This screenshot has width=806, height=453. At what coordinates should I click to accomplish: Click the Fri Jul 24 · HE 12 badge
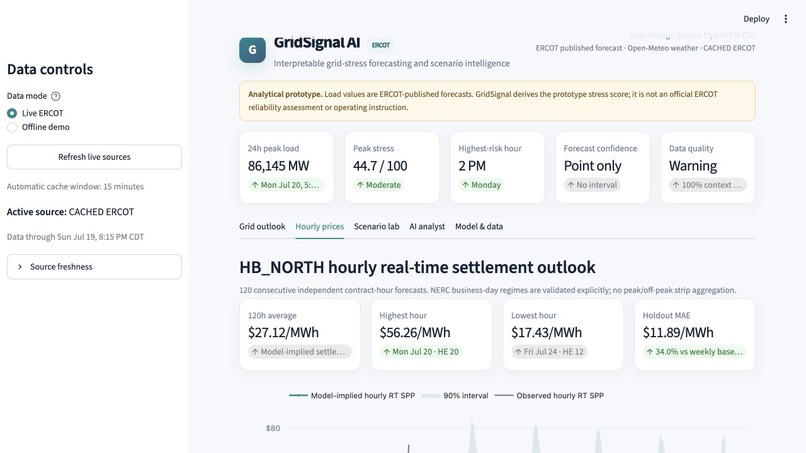tap(549, 352)
